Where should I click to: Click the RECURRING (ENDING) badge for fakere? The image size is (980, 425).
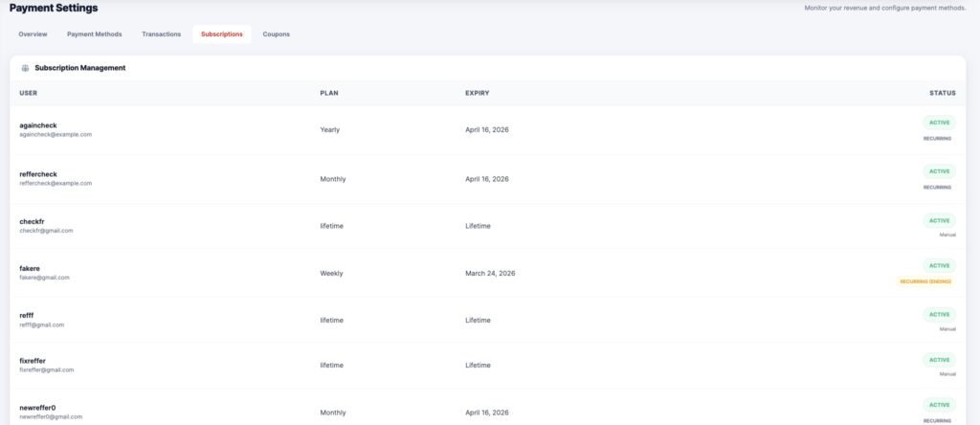point(924,281)
